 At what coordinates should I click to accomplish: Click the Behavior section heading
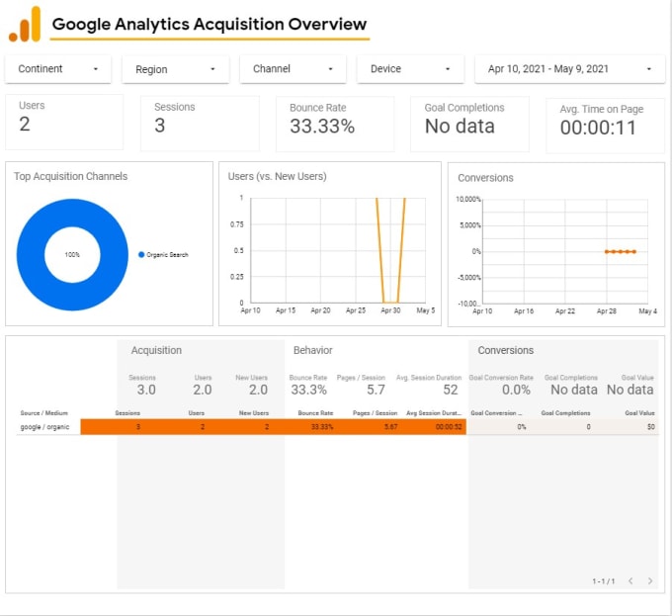pos(313,350)
